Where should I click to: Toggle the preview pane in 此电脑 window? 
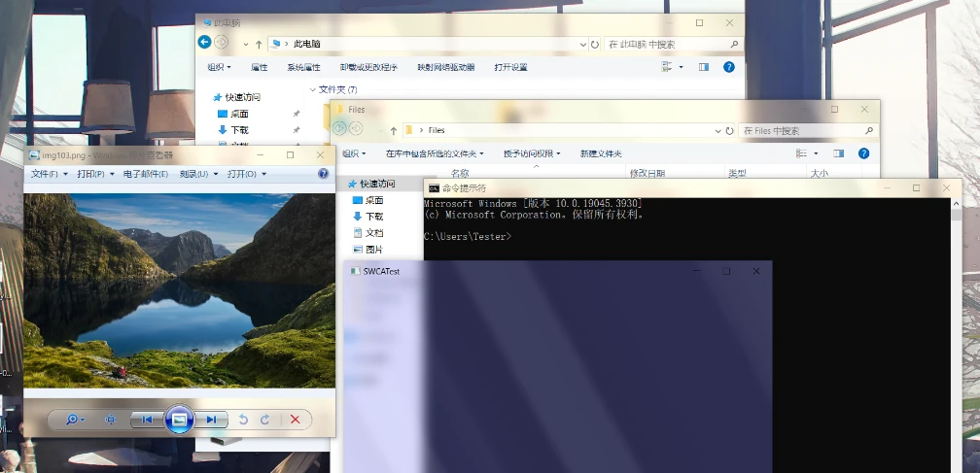pyautogui.click(x=702, y=67)
